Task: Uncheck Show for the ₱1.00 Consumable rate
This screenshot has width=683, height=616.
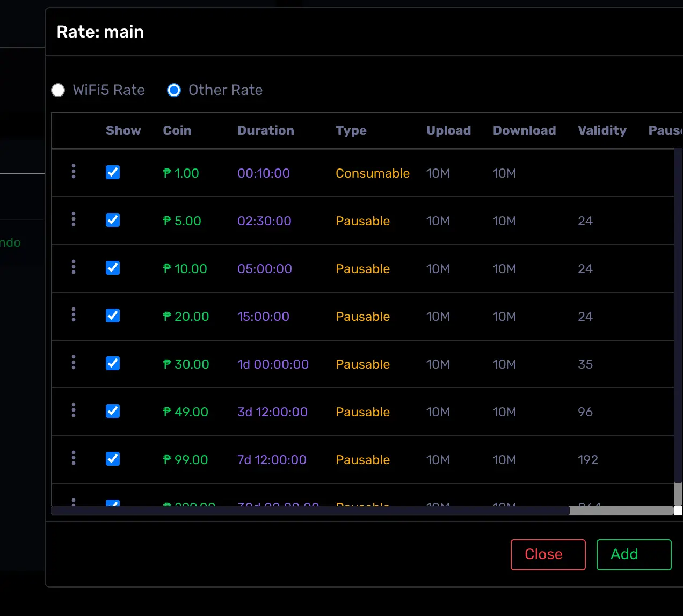Action: coord(113,172)
